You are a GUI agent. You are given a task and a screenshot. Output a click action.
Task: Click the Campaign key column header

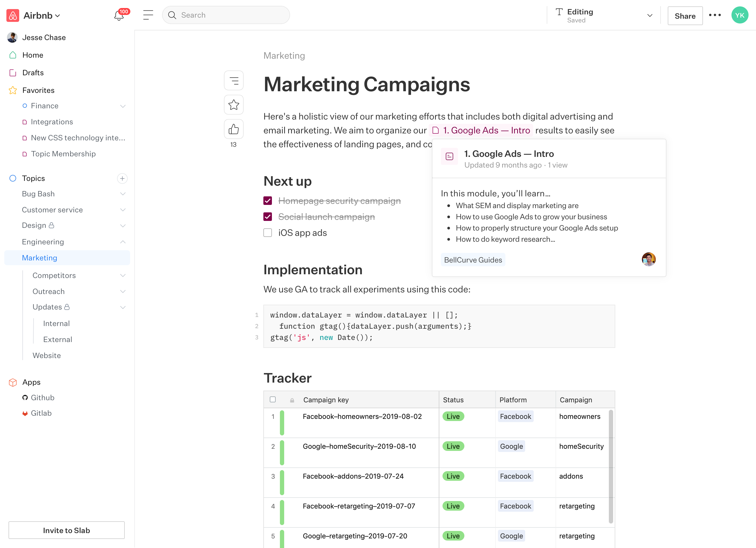[326, 400]
